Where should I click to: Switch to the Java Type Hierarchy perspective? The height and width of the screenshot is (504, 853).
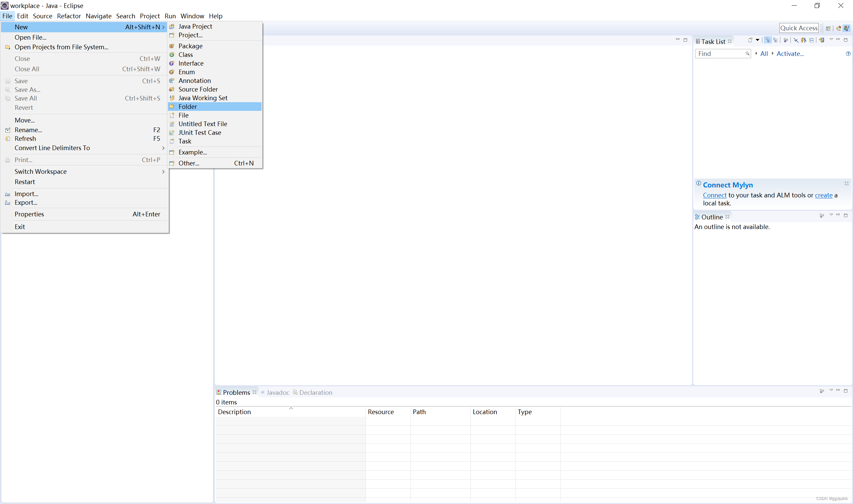coord(838,28)
